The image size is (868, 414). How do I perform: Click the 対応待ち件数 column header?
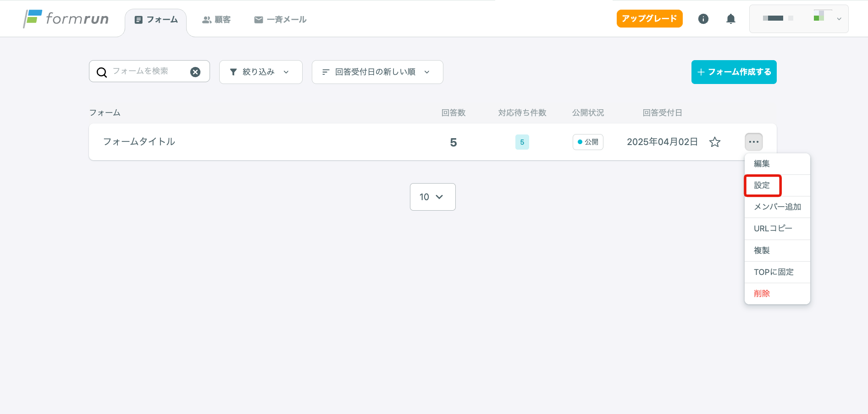[x=522, y=113]
